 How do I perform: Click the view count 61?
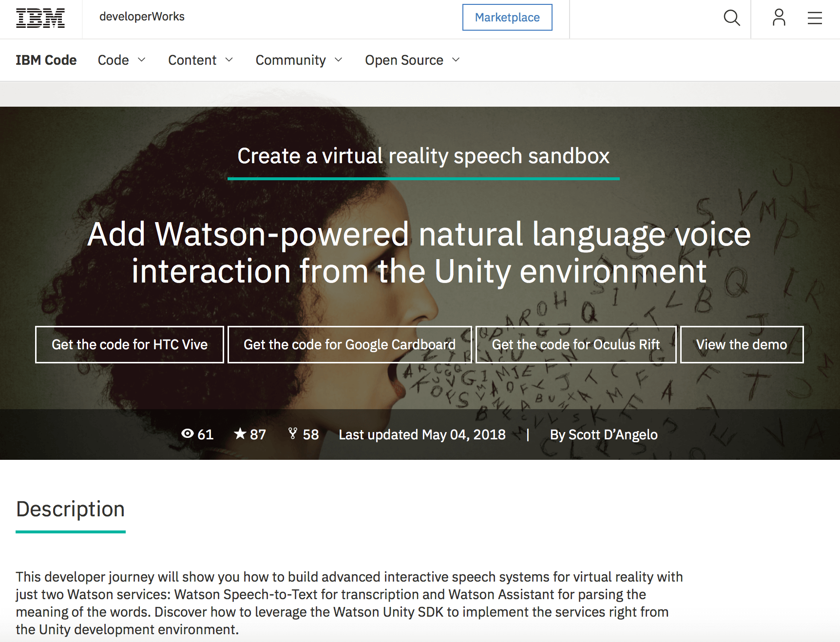pyautogui.click(x=206, y=434)
